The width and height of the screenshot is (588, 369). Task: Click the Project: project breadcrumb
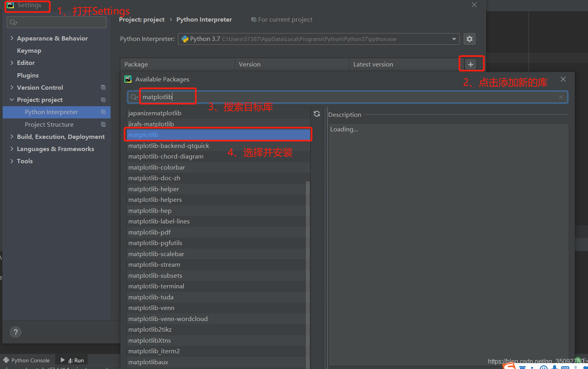point(142,20)
